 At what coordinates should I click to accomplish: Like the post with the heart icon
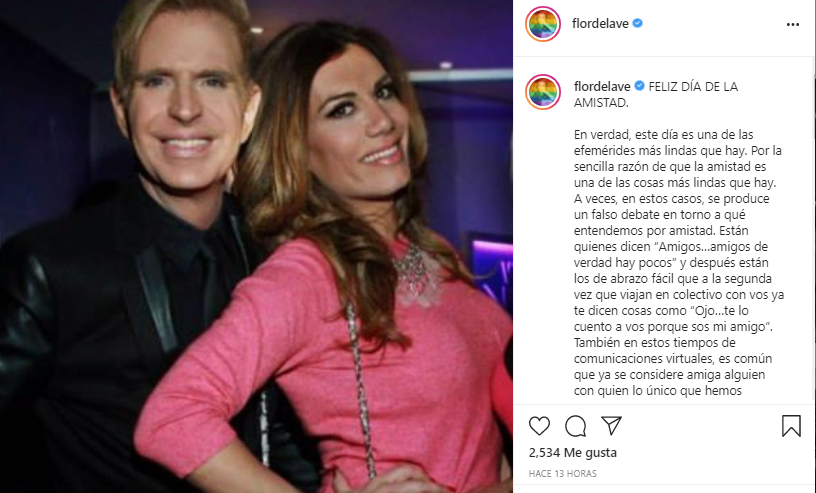coord(539,426)
